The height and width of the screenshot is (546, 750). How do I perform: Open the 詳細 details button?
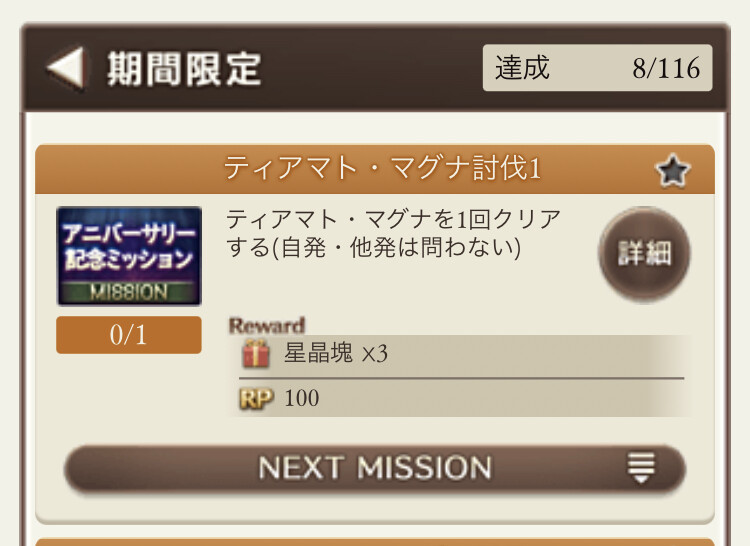tap(643, 253)
